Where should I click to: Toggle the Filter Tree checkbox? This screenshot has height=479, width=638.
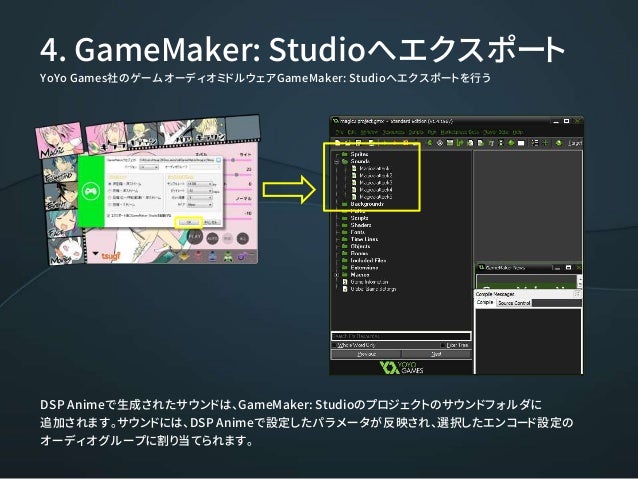coord(443,345)
